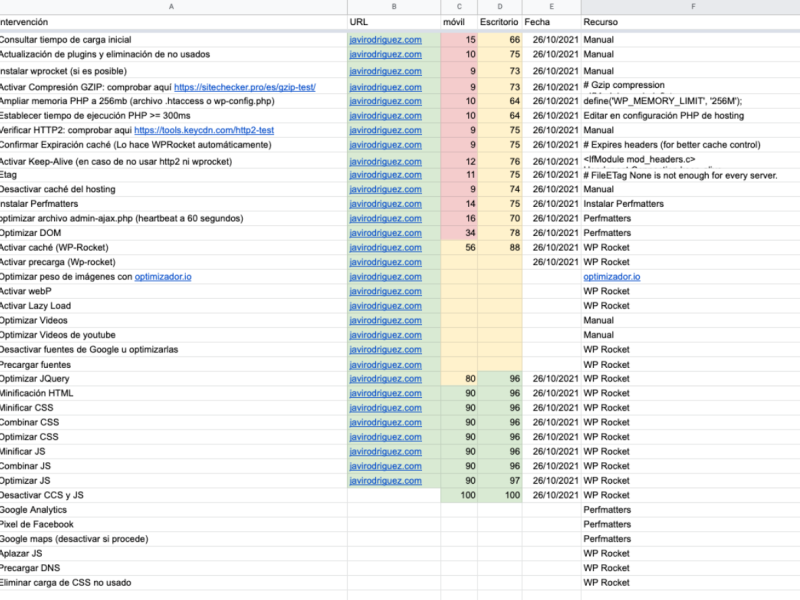Click optimizador.io link in Recurso column

pyautogui.click(x=612, y=277)
